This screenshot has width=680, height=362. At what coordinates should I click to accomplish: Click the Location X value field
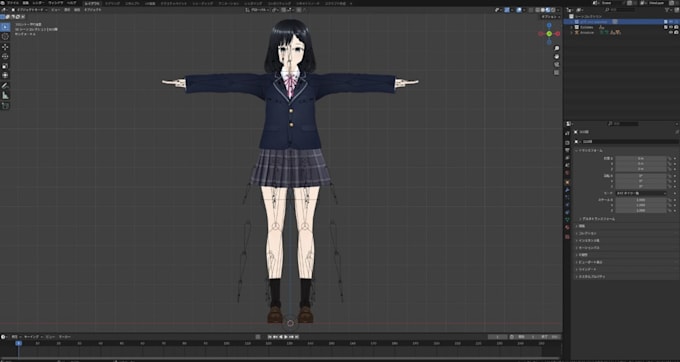(640, 158)
